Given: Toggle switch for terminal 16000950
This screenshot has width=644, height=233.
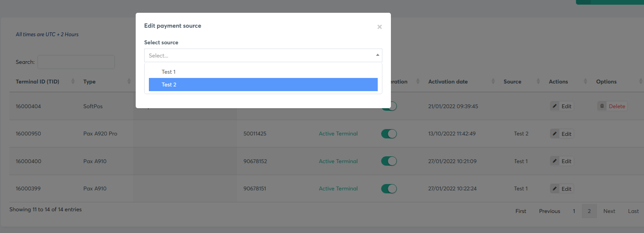Looking at the screenshot, I should pos(389,134).
